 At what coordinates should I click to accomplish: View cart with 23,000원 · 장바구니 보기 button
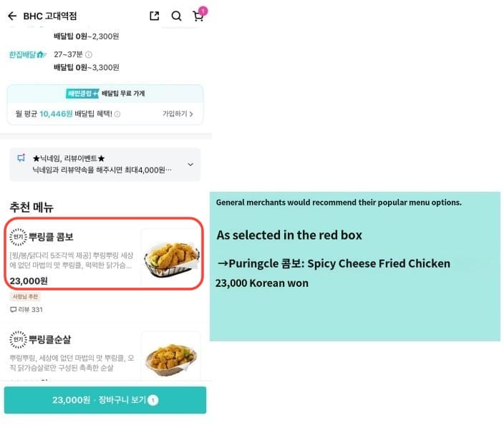pyautogui.click(x=105, y=400)
